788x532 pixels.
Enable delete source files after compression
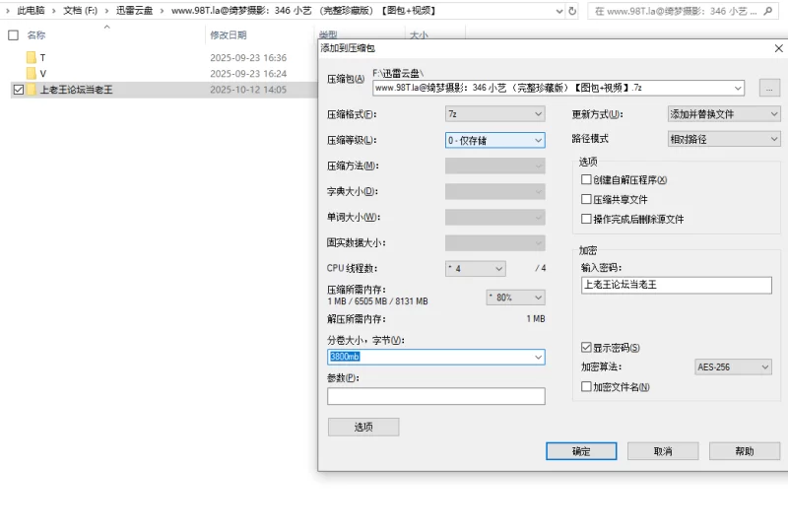point(587,219)
